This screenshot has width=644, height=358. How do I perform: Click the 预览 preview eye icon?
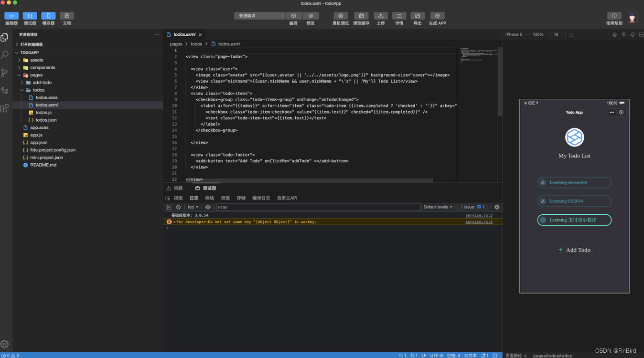(311, 16)
